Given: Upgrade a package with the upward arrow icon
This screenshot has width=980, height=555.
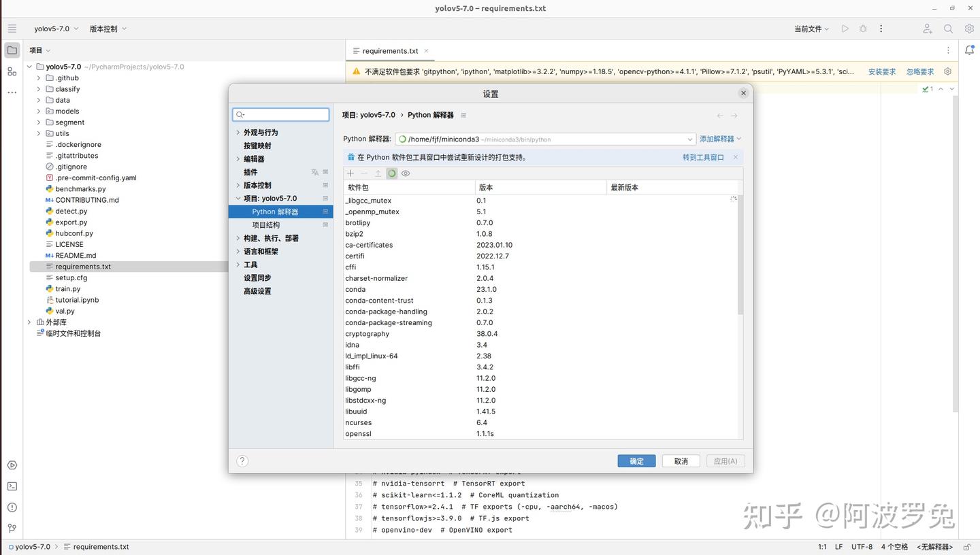Looking at the screenshot, I should [x=378, y=173].
